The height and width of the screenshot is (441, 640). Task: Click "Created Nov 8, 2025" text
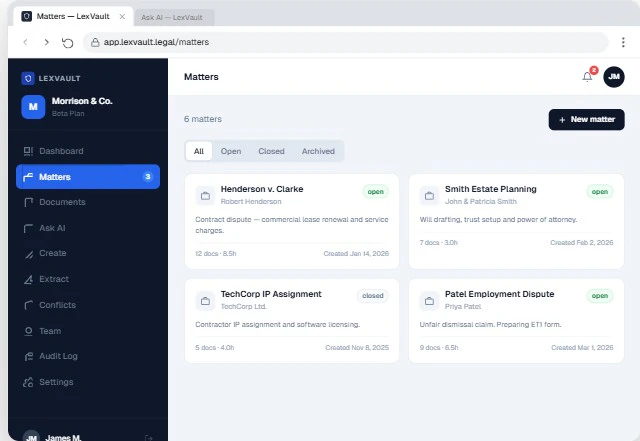point(357,347)
